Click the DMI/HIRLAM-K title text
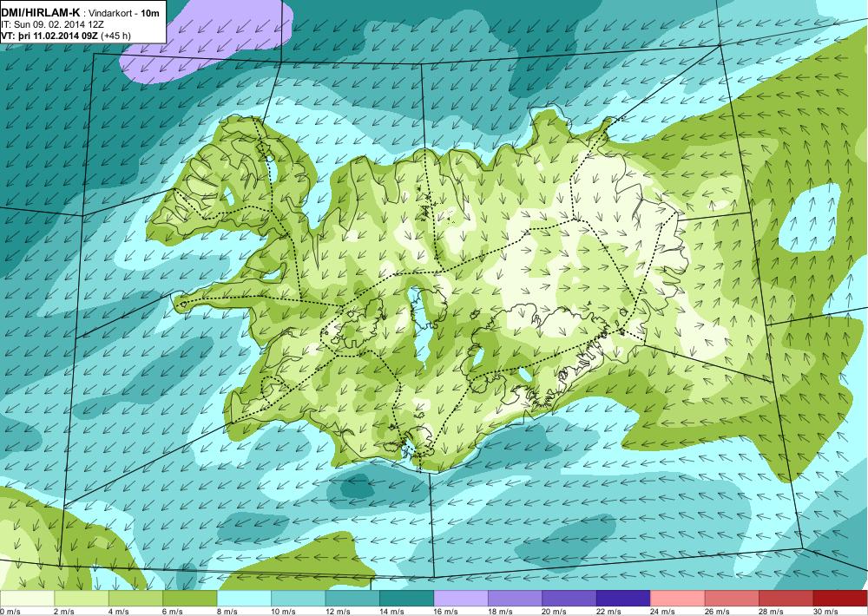868x616 pixels. 40,14
